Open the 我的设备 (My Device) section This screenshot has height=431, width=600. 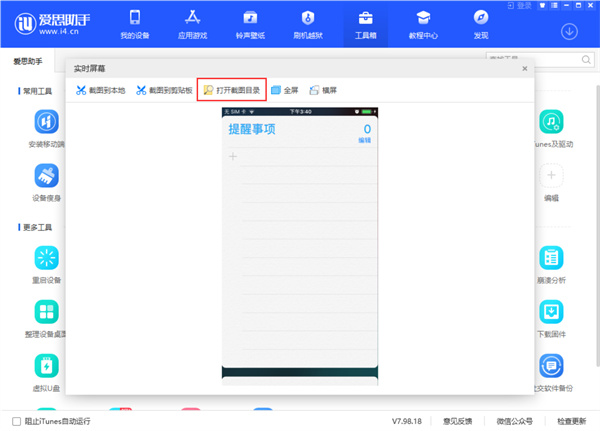[134, 24]
